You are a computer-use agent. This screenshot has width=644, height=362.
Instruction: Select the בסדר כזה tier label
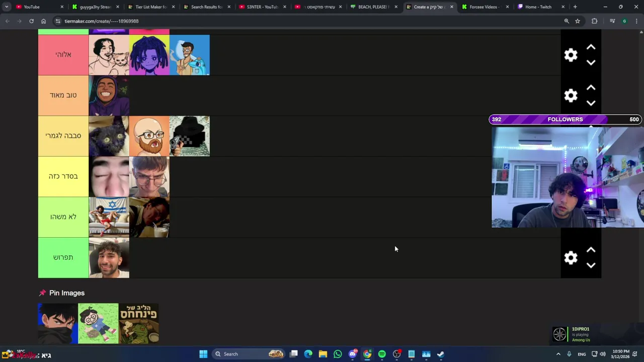point(63,176)
